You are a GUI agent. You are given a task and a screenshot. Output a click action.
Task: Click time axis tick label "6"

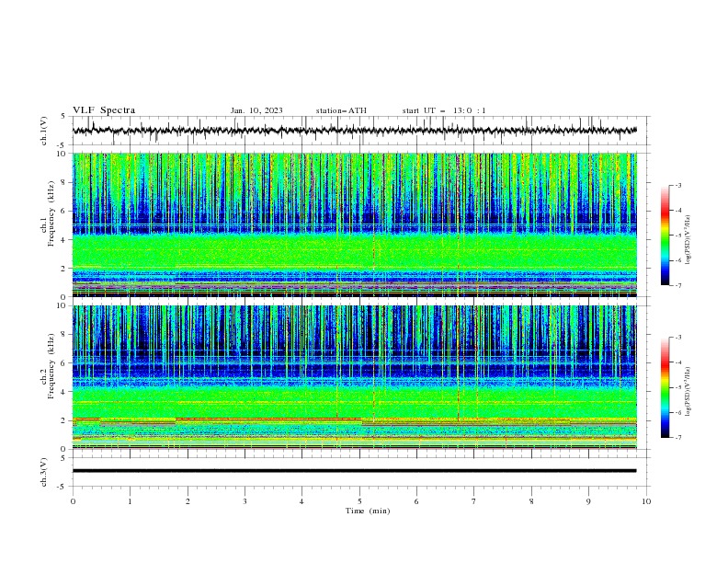pyautogui.click(x=416, y=501)
